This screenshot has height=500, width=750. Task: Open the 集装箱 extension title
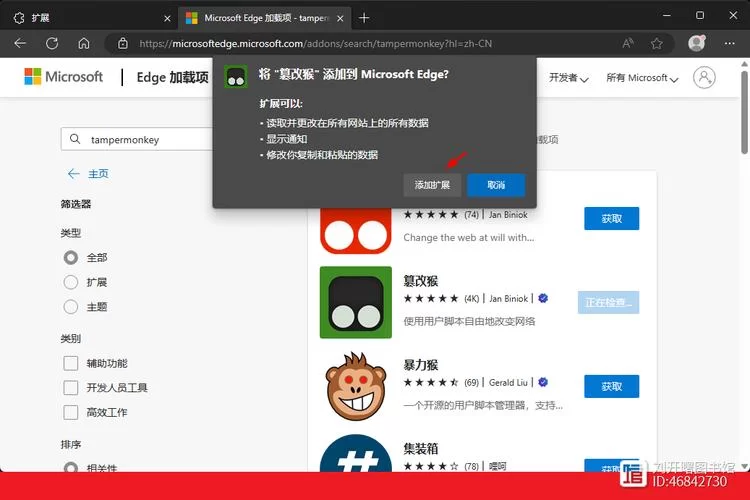pos(420,449)
